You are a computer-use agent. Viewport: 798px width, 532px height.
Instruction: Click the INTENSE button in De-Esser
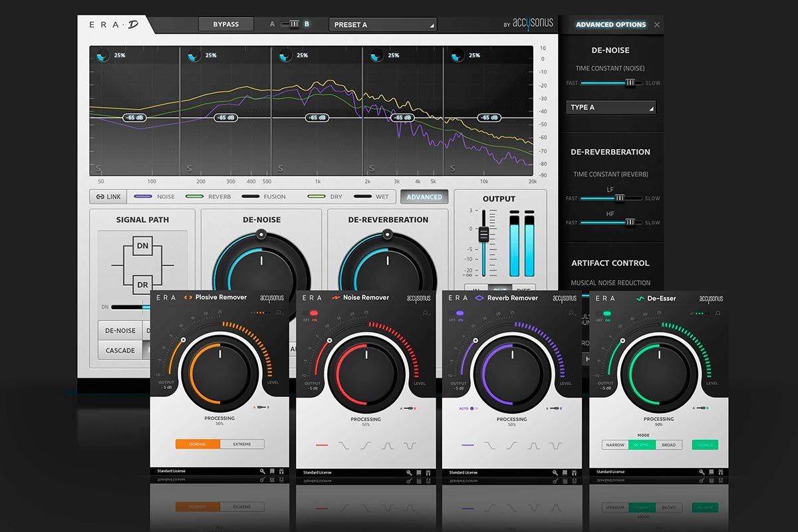(705, 445)
